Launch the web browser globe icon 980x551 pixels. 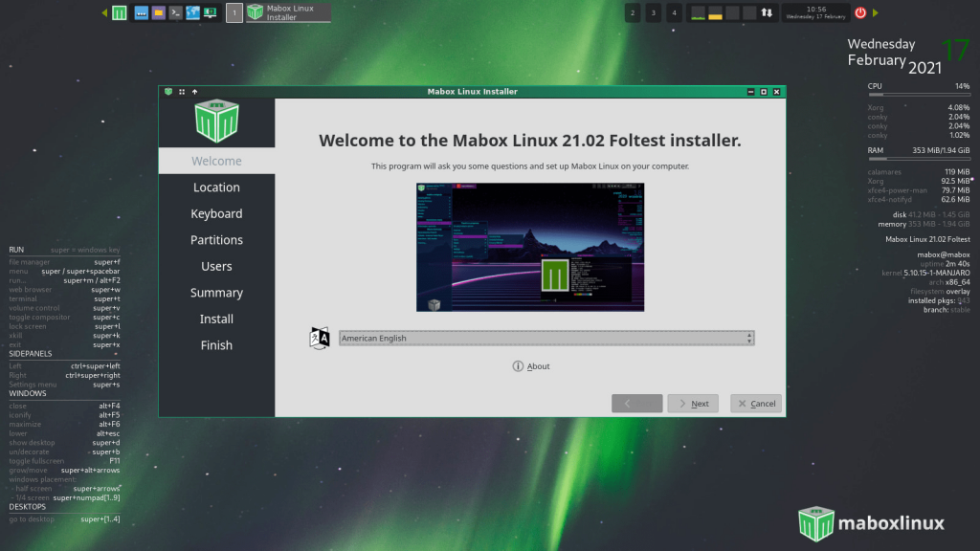tap(192, 12)
